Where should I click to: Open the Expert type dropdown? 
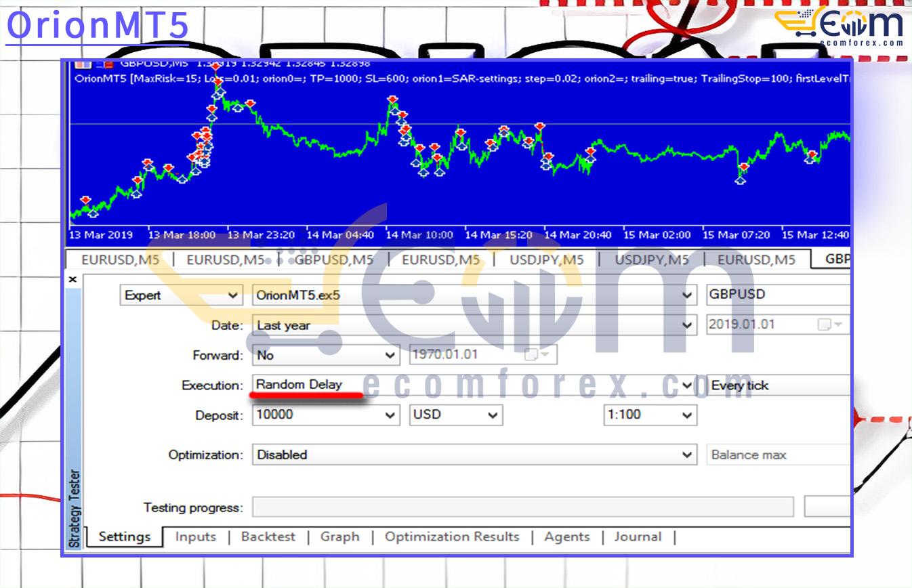coord(181,295)
